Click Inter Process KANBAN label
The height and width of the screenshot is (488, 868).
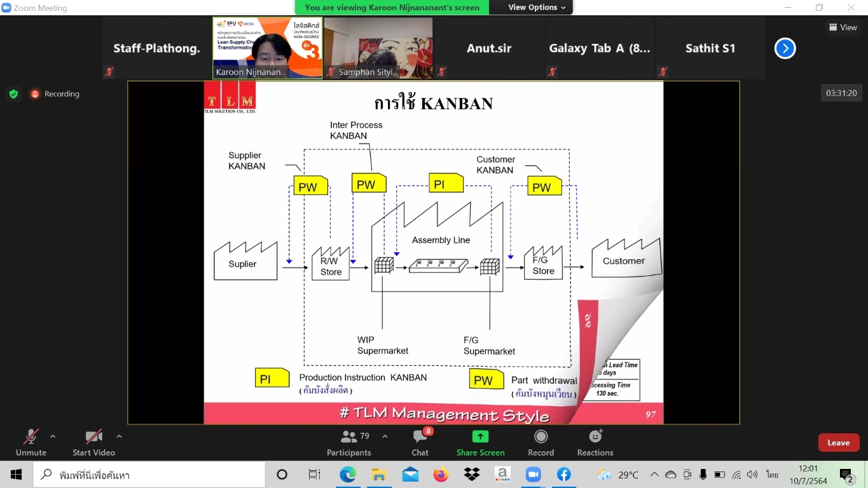point(356,130)
